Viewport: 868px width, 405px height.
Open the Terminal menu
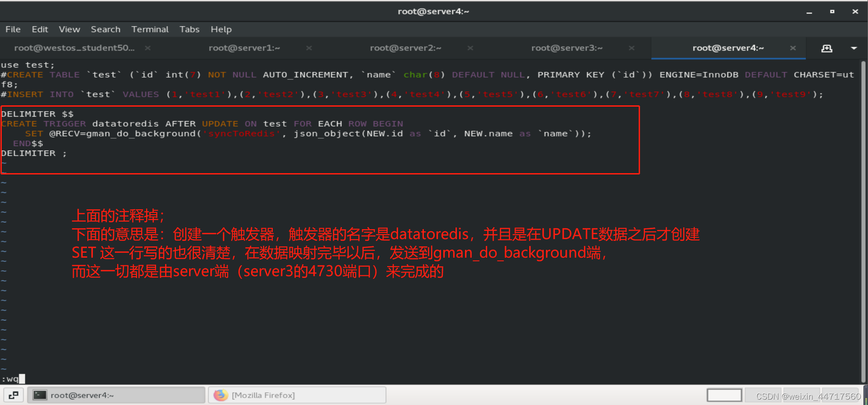click(150, 29)
